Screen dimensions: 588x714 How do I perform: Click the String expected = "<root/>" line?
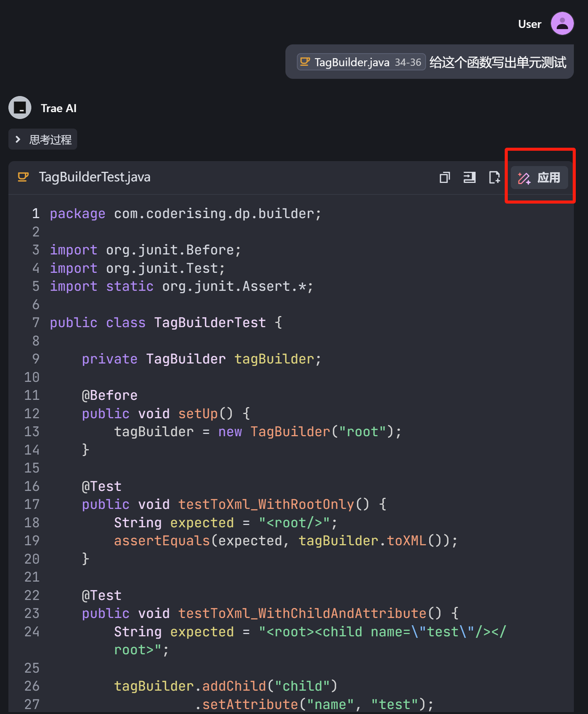226,522
